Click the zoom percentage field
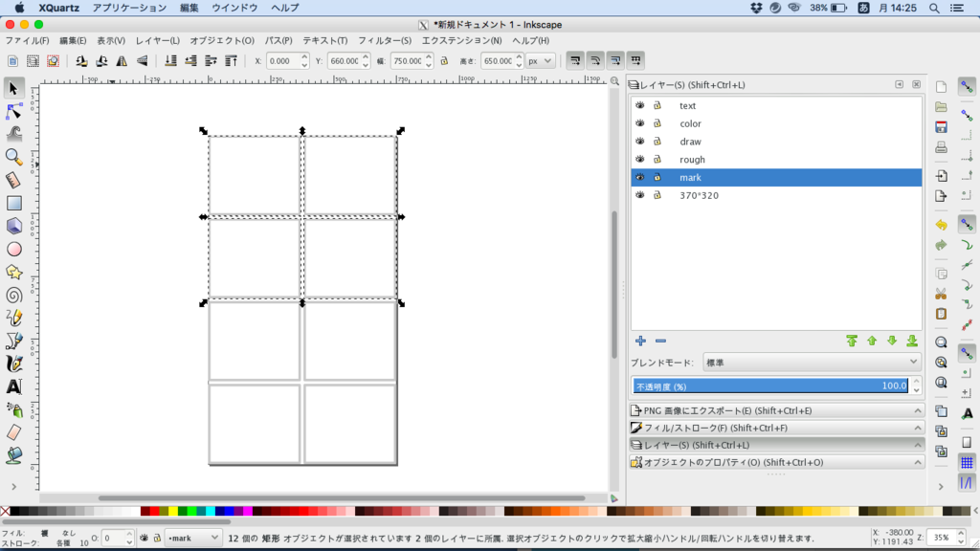Image resolution: width=980 pixels, height=551 pixels. tap(942, 538)
